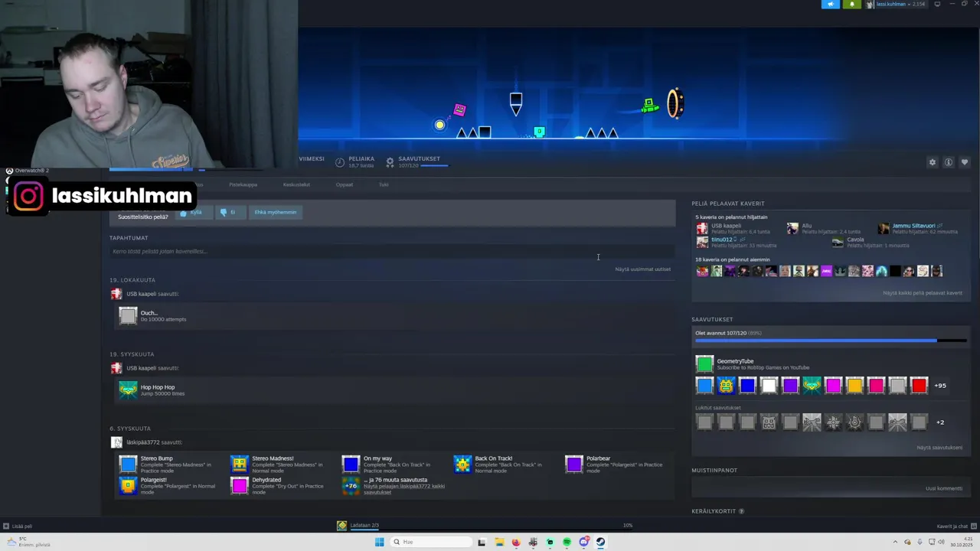Screen dimensions: 980x551
Task: Open the Tuki tab
Action: [x=384, y=184]
